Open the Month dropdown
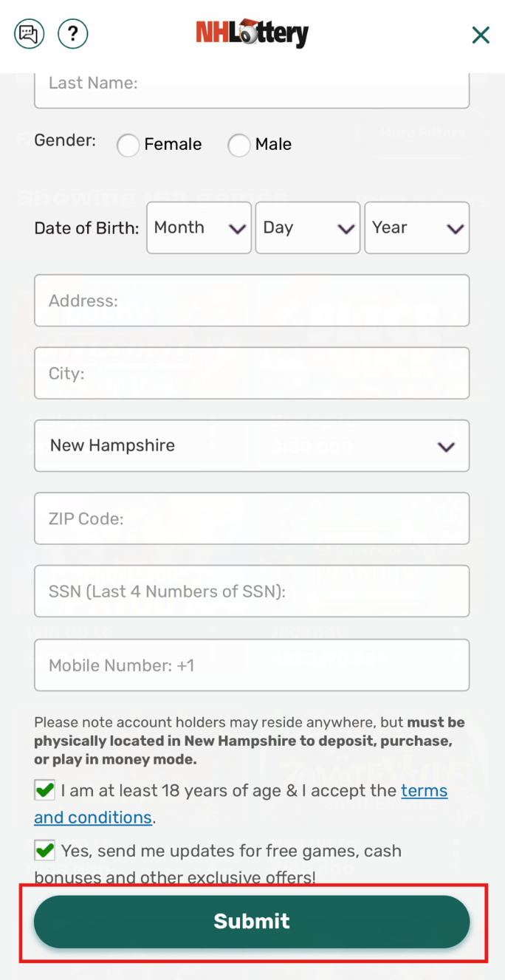The image size is (505, 980). pos(199,227)
